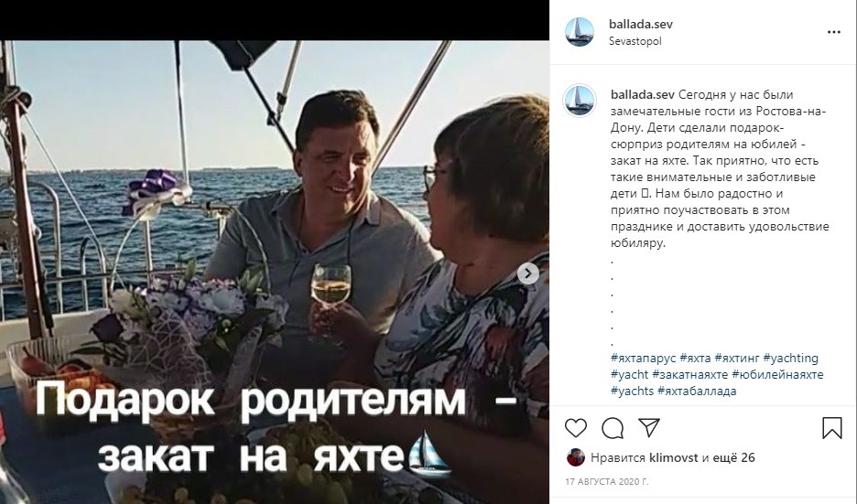Open the #yachting hashtag
This screenshot has height=504, width=857.
790,359
